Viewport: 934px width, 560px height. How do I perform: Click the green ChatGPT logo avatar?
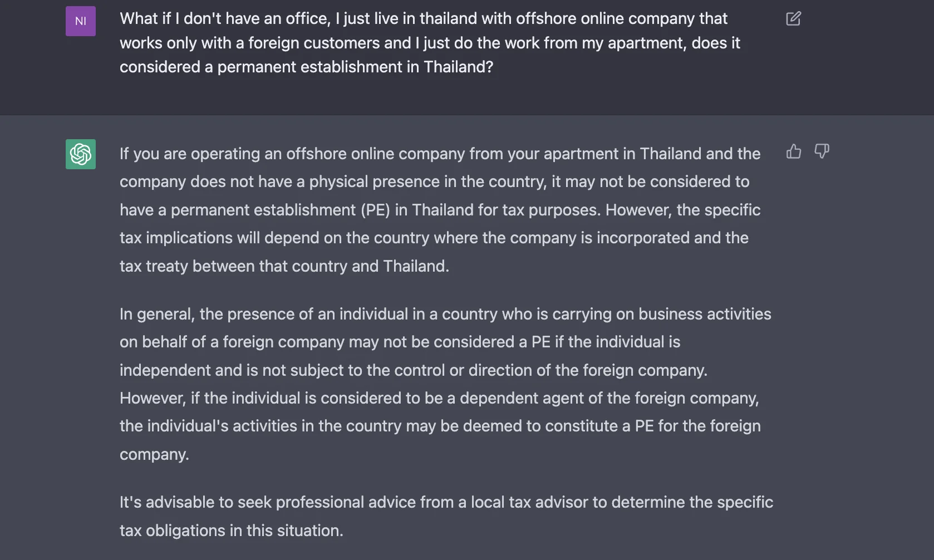[x=81, y=154]
